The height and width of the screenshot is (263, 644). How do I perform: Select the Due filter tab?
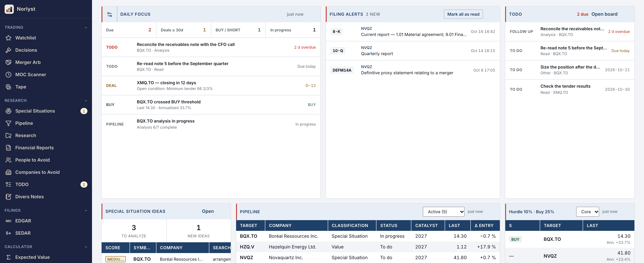tap(129, 30)
